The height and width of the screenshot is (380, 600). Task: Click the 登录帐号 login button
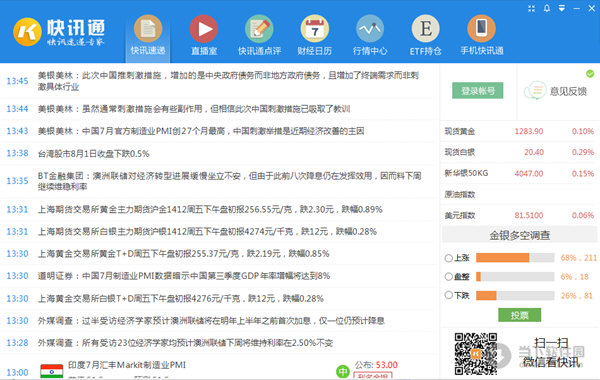point(478,91)
